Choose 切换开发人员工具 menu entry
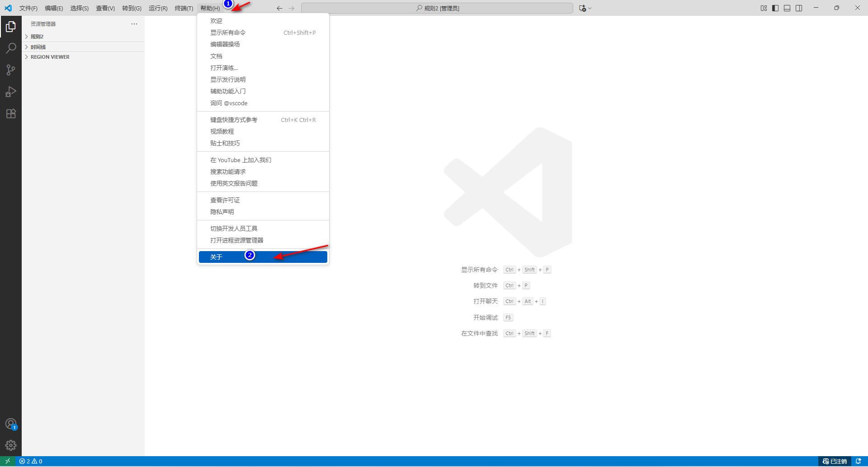 click(234, 229)
